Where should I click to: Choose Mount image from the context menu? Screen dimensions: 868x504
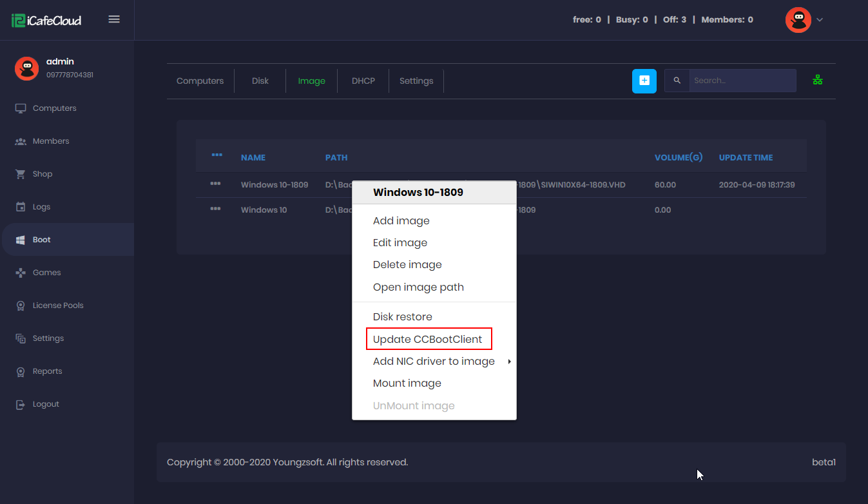pyautogui.click(x=407, y=383)
